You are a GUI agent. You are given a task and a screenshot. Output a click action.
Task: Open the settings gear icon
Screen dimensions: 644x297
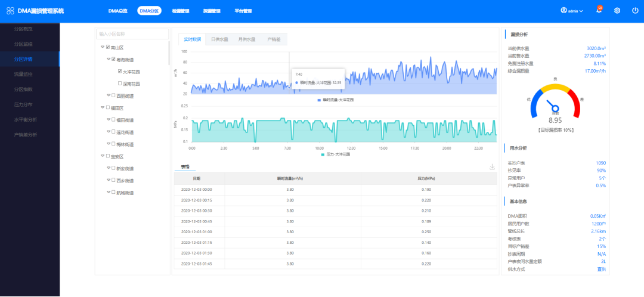(x=617, y=11)
